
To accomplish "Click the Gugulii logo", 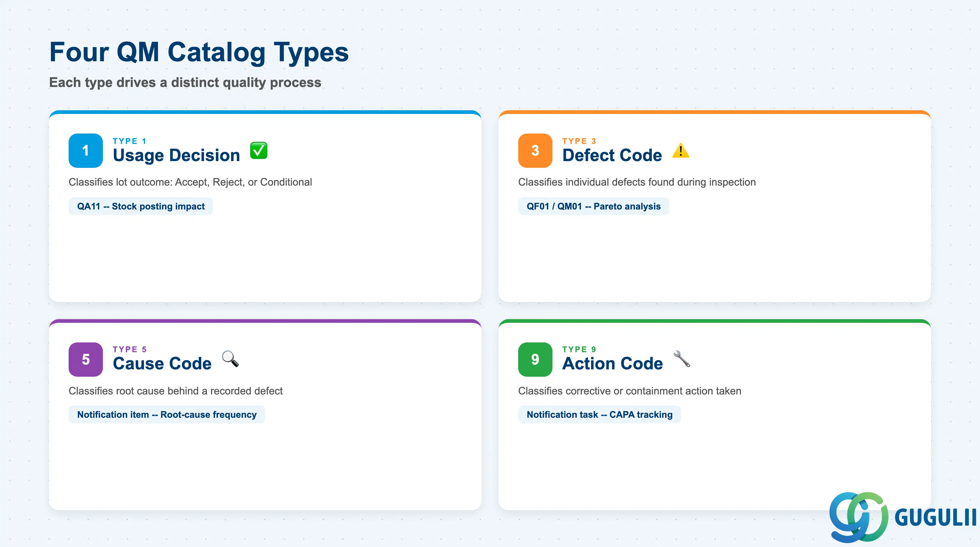I will pos(903,517).
